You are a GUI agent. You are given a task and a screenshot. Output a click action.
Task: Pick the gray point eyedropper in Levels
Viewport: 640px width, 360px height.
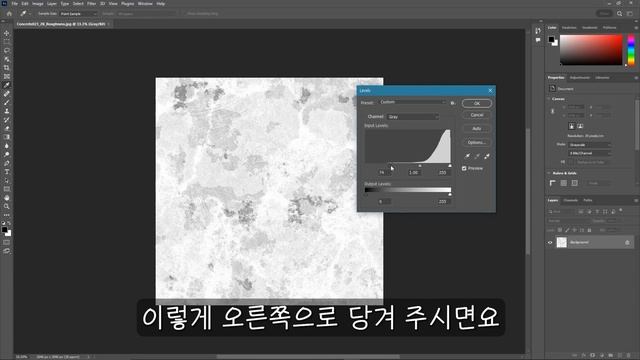tap(477, 156)
